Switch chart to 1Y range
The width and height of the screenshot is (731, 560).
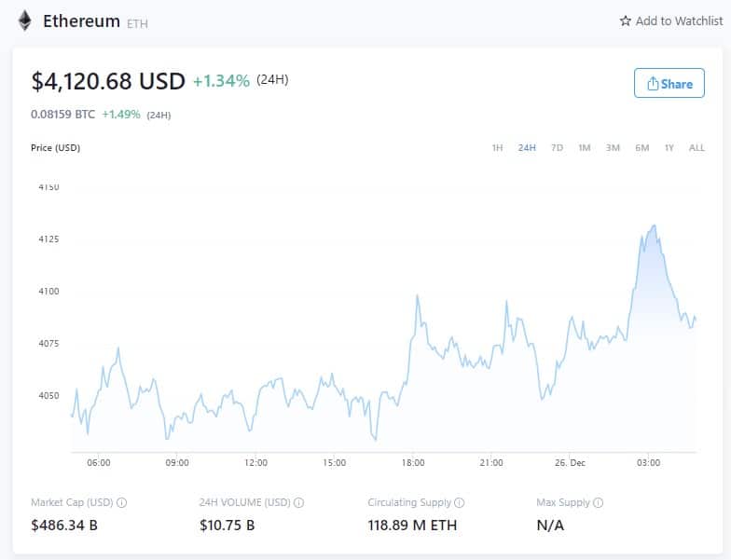pos(669,147)
